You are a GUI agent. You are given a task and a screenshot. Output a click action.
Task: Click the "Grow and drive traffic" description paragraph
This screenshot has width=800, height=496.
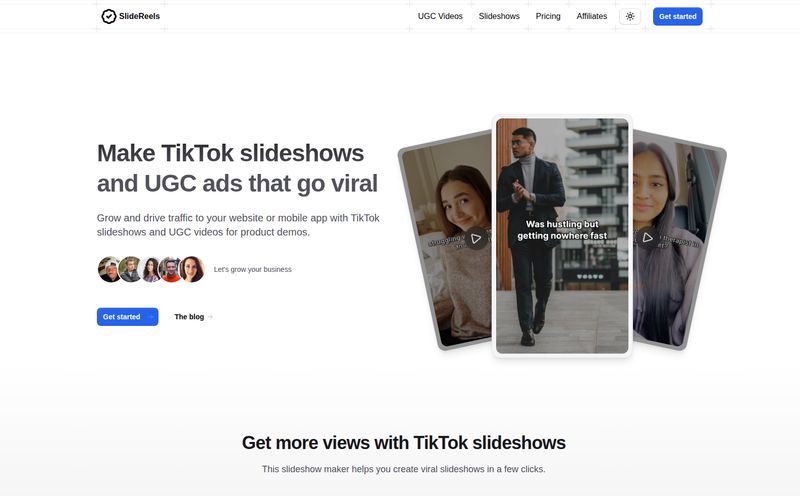238,225
